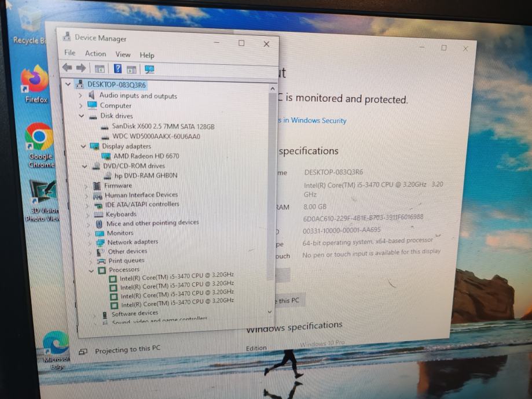Open Google Chrome desktop shortcut

[x=41, y=146]
